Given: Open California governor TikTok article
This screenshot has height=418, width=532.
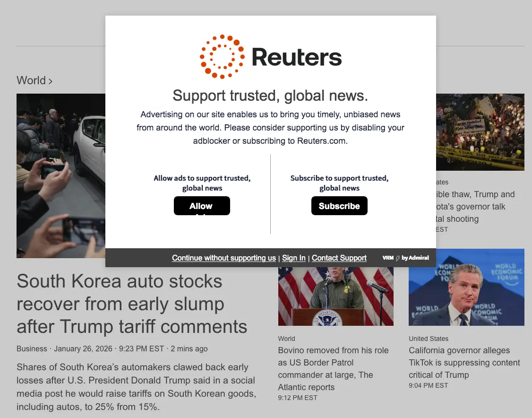Looking at the screenshot, I should [x=464, y=363].
